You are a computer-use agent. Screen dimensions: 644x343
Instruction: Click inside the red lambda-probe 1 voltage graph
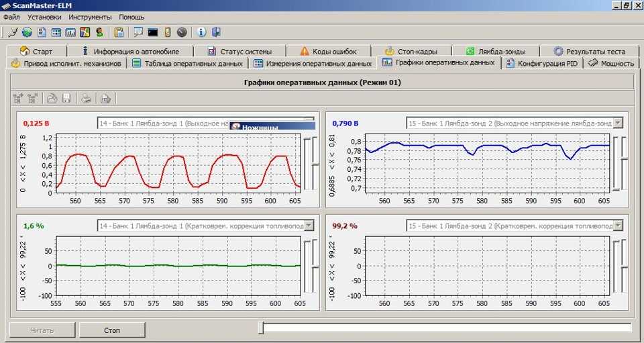[178, 163]
